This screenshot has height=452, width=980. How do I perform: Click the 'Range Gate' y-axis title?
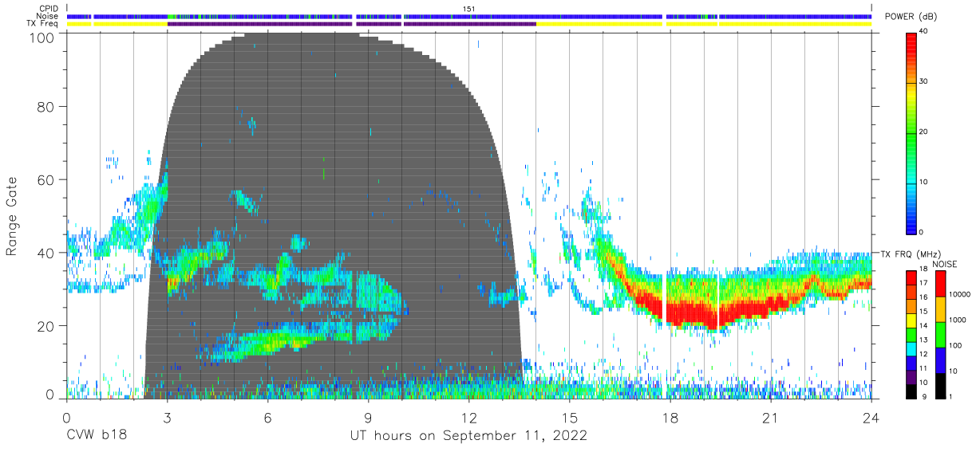coord(12,215)
